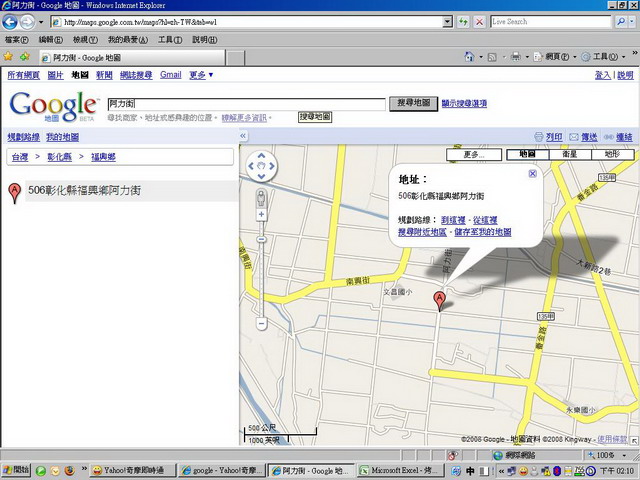Select the 阿力街 - Google 地圖 browser tab
640x480 pixels.
coord(132,58)
